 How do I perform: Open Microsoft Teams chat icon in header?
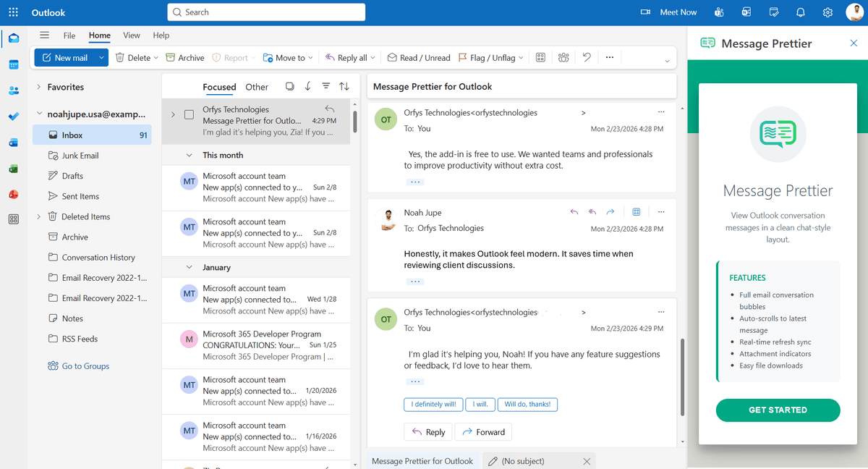719,12
